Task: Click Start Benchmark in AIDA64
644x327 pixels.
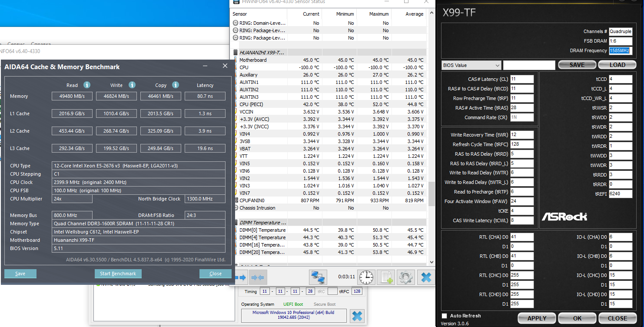Action: (118, 274)
